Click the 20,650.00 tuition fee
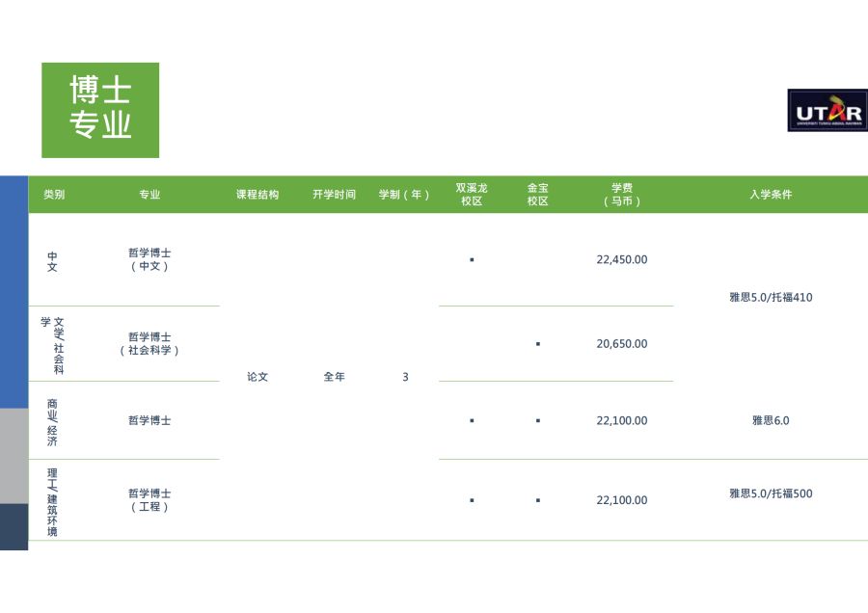The image size is (868, 613). [x=622, y=343]
